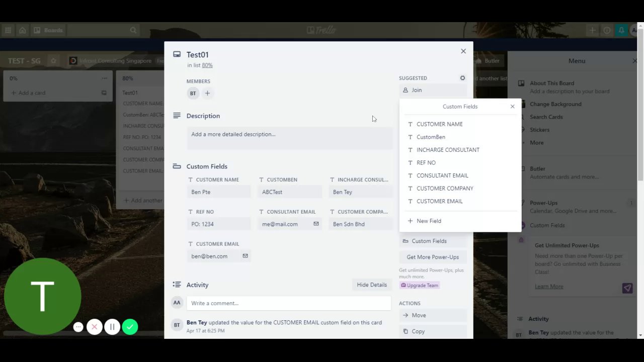The height and width of the screenshot is (362, 644).
Task: Follow the Learn More link
Action: point(549,287)
